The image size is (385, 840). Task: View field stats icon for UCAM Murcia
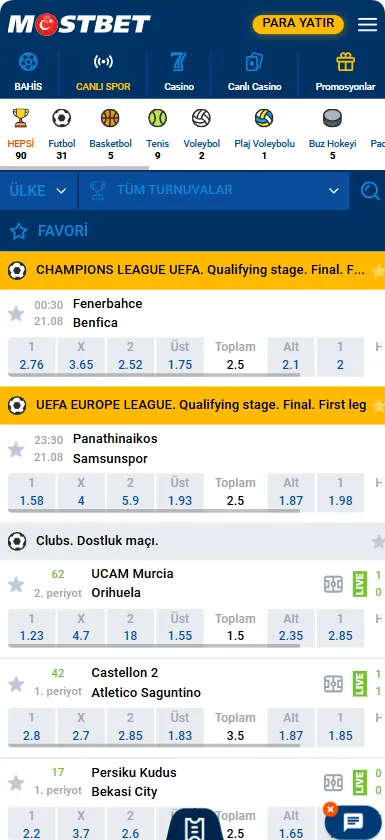[333, 583]
